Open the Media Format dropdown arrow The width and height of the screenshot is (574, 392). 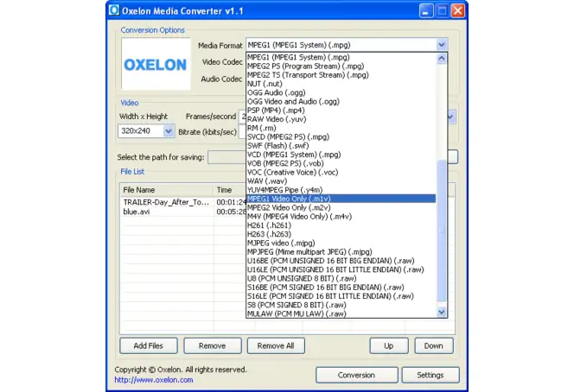442,45
